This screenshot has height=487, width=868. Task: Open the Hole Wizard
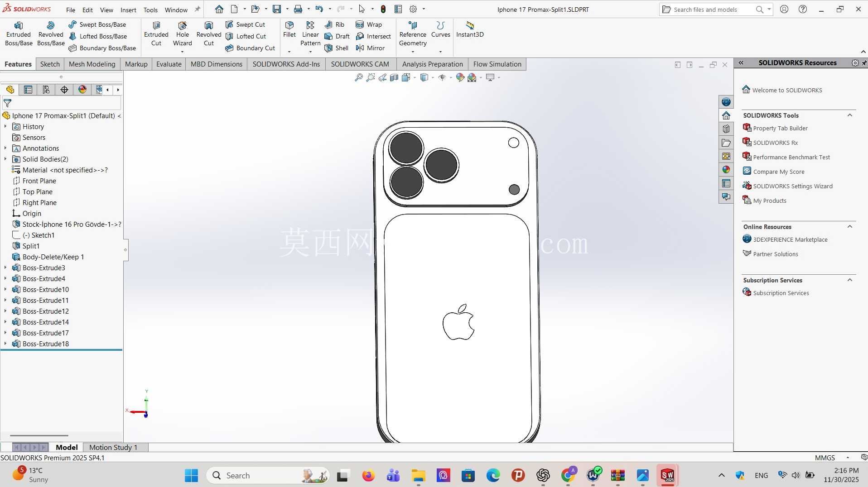coord(183,34)
